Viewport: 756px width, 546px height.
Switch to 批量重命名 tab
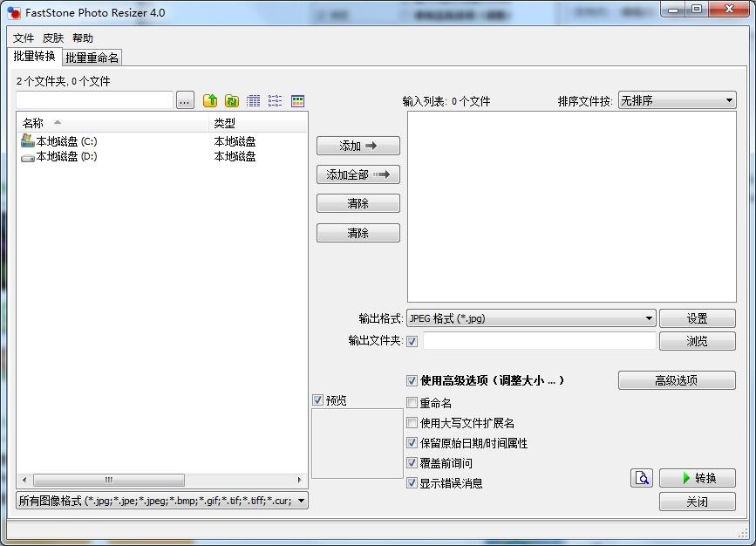click(x=92, y=58)
